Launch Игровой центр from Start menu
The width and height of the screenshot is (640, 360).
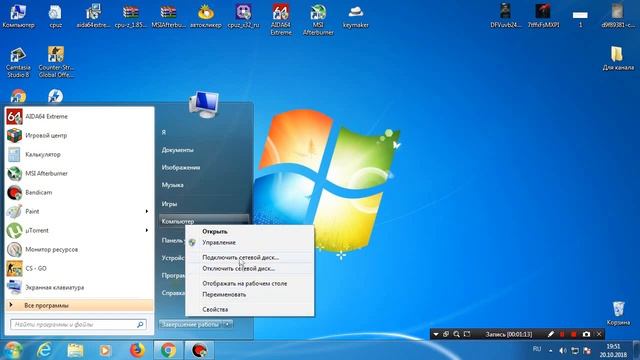80,136
